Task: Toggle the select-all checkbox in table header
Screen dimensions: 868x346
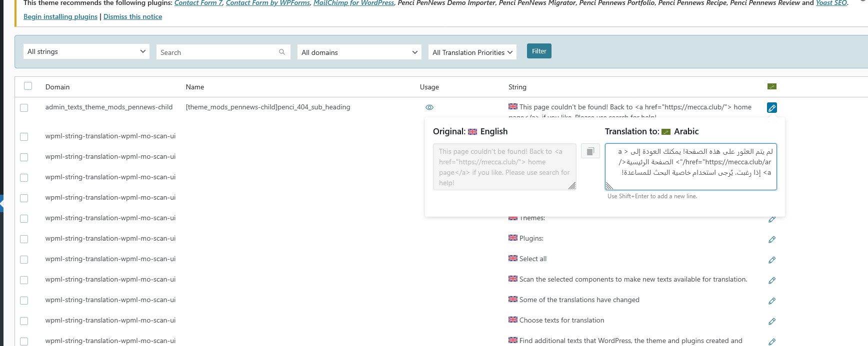Action: click(28, 86)
